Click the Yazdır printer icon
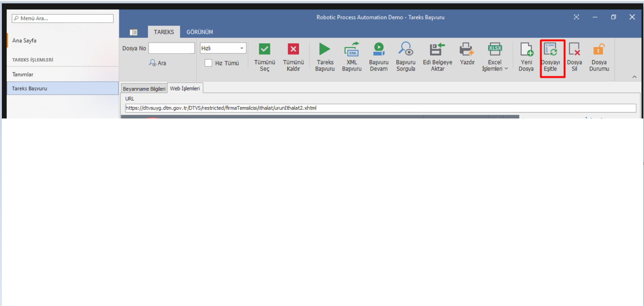 [x=467, y=49]
